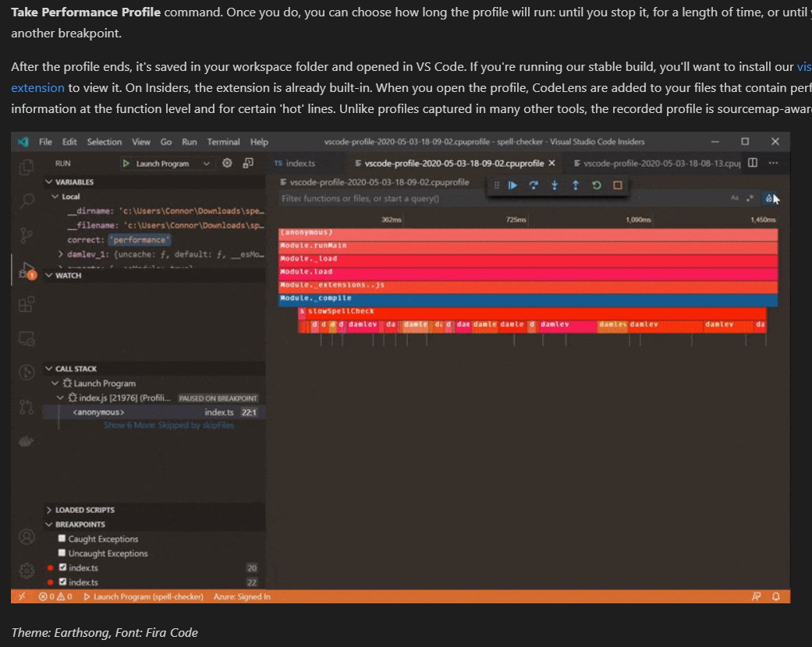Click Step Over in the debug toolbar
Viewport: 812px width, 647px height.
(534, 186)
